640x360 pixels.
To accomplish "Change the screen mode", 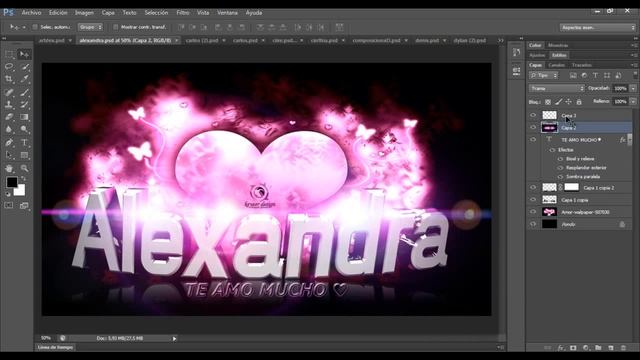I will (x=24, y=205).
